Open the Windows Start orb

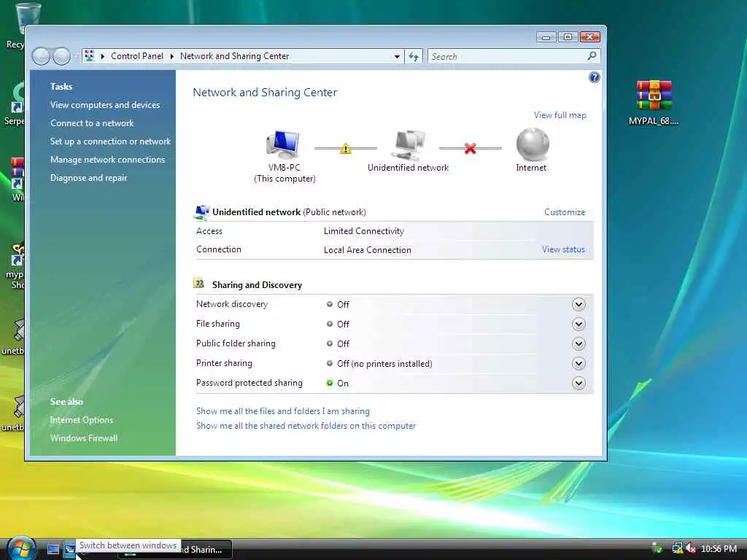20,548
